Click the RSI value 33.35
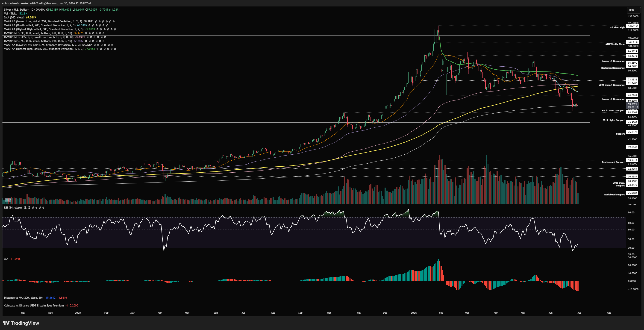This screenshot has height=330, width=644. (27, 207)
